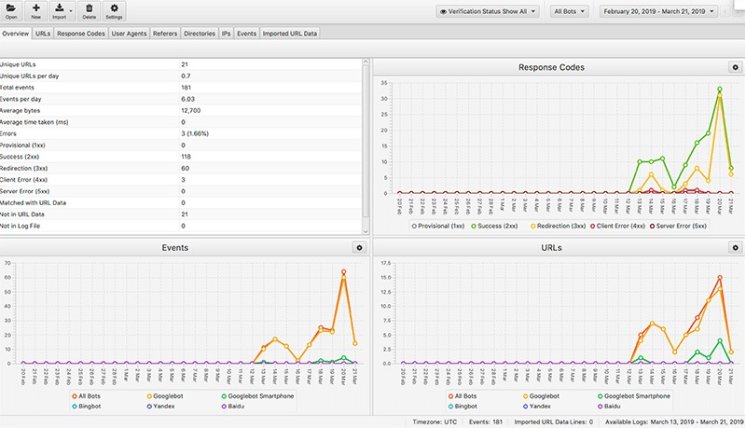Toggle Bingbot in Events chart legend

(86, 407)
